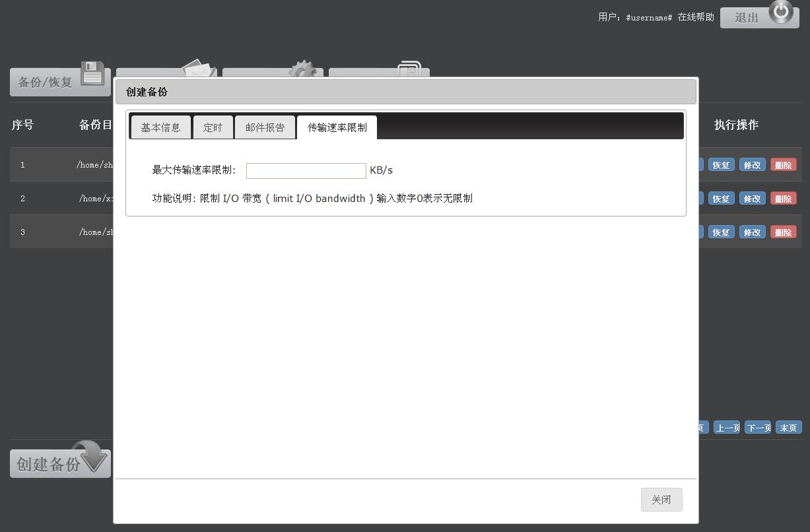Click the #username# user label

point(649,17)
